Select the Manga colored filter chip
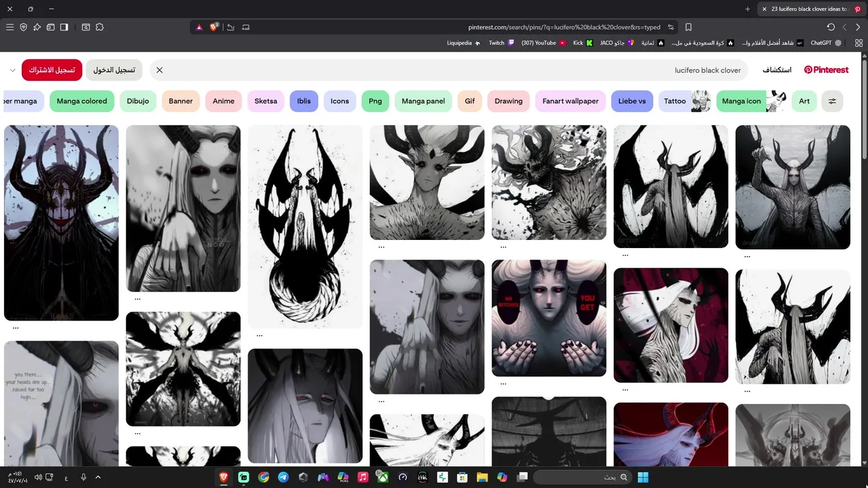The width and height of the screenshot is (868, 488). pos(82,101)
